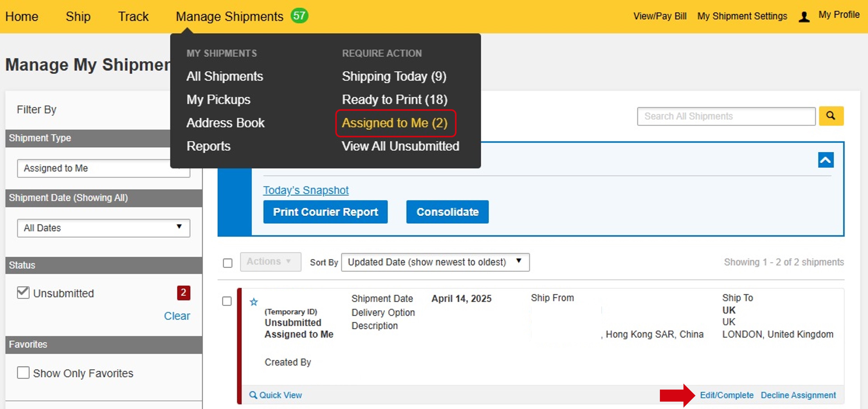Click the Shipment Type filter header
The height and width of the screenshot is (409, 868).
(104, 138)
